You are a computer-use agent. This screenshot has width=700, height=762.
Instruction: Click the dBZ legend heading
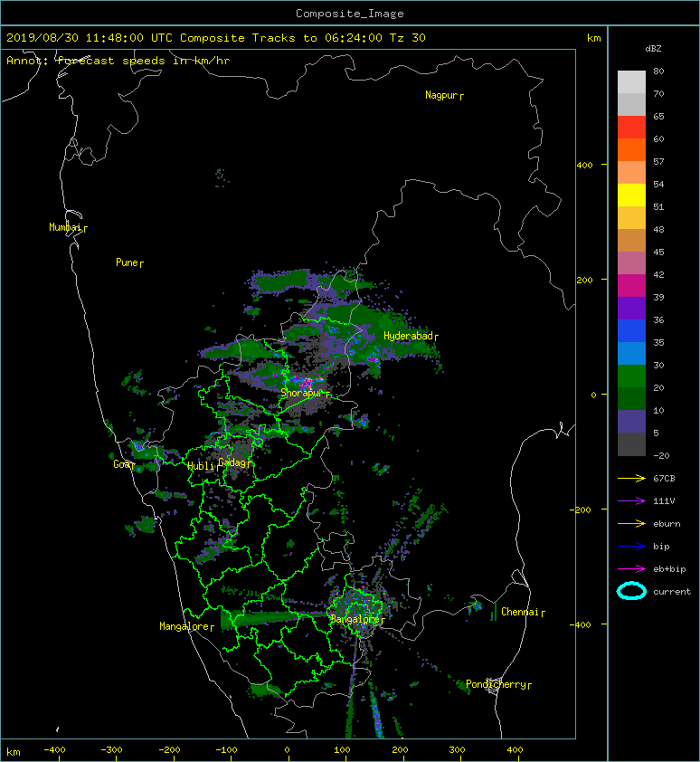click(x=653, y=49)
